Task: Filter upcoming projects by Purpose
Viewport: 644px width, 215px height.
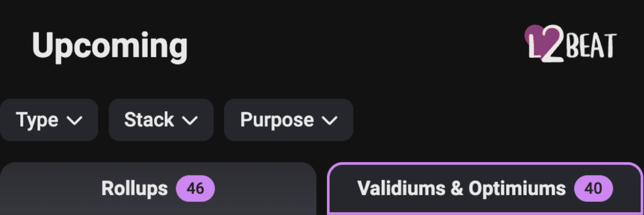Action: (x=289, y=120)
